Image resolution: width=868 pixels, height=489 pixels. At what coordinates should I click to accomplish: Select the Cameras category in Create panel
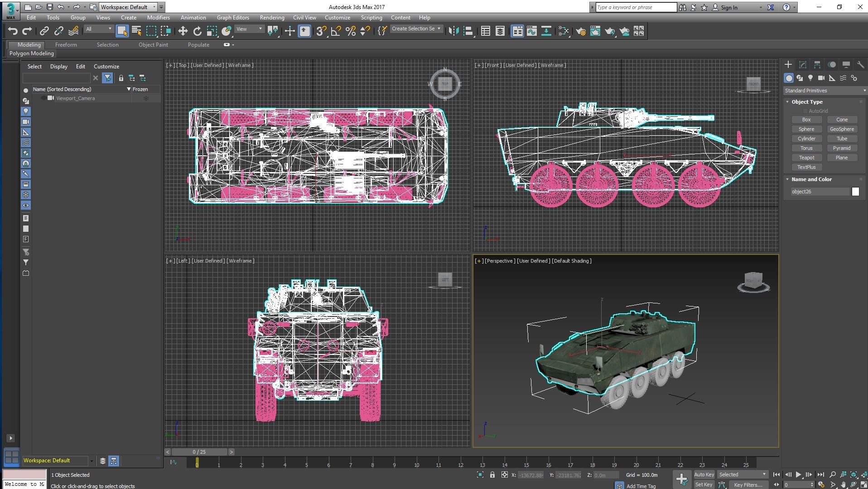point(821,78)
